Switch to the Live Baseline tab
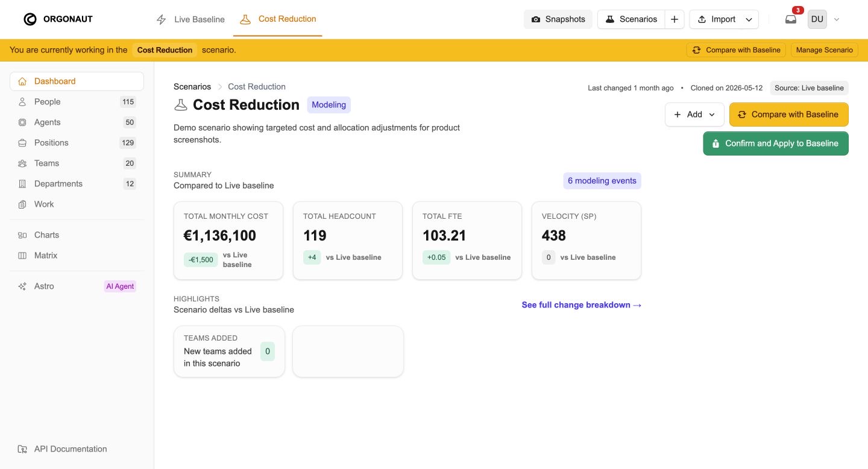Viewport: 868px width, 469px height. click(x=190, y=19)
